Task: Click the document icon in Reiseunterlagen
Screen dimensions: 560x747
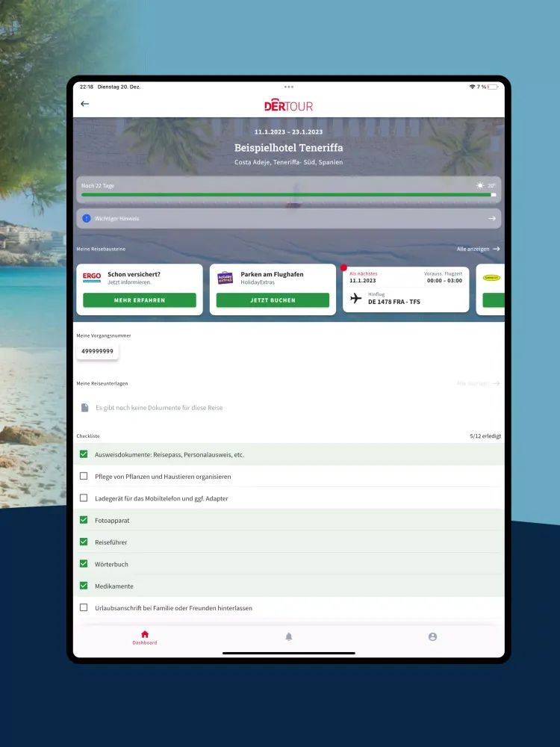Action: pos(85,407)
